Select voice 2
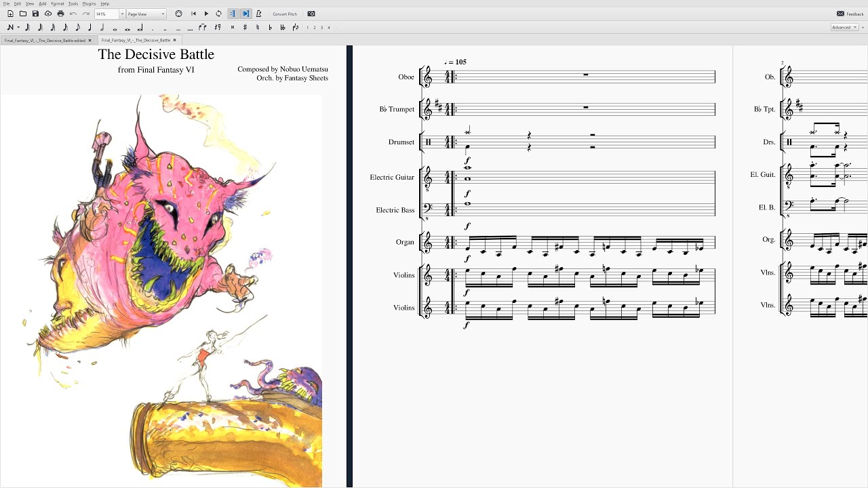 [315, 27]
